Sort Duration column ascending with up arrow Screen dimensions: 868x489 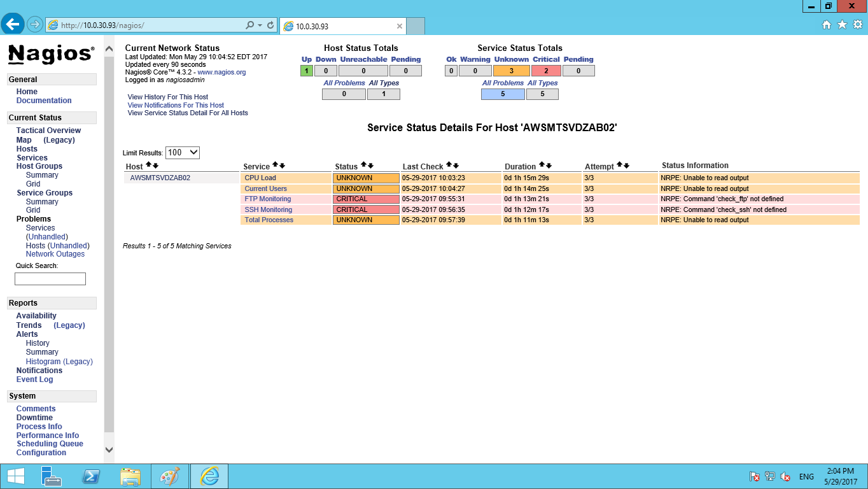coord(541,166)
